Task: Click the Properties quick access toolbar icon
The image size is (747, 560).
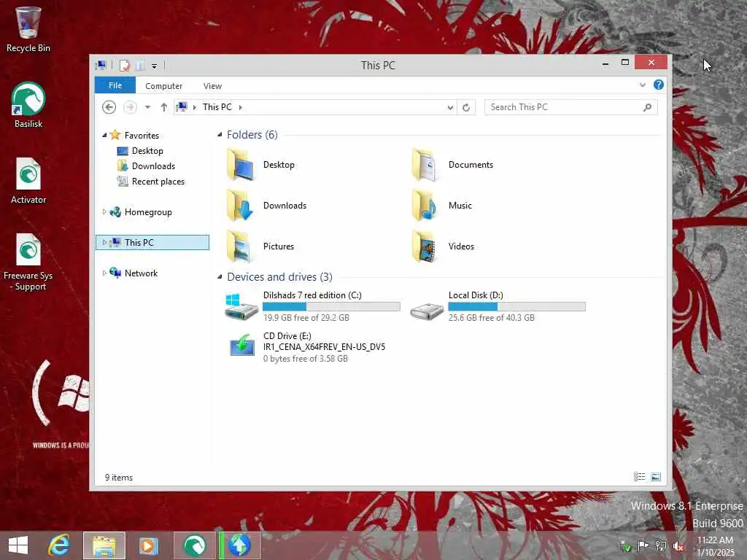Action: click(x=124, y=65)
